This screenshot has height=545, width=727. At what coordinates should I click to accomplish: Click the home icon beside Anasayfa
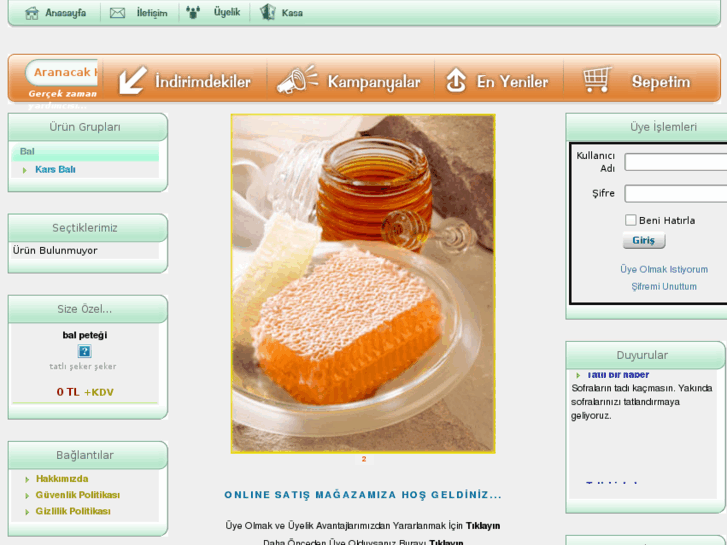[32, 13]
